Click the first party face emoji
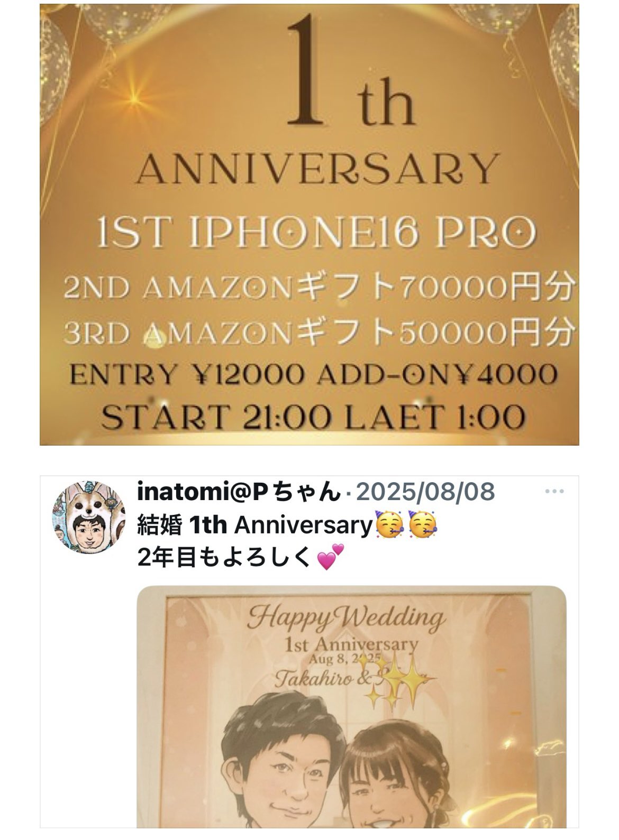Image resolution: width=619 pixels, height=840 pixels. [389, 525]
